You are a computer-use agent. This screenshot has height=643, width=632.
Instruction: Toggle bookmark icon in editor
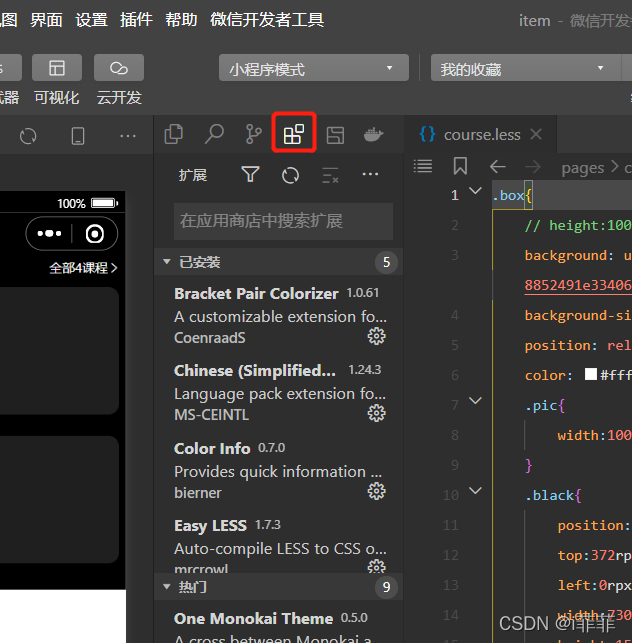tap(460, 166)
